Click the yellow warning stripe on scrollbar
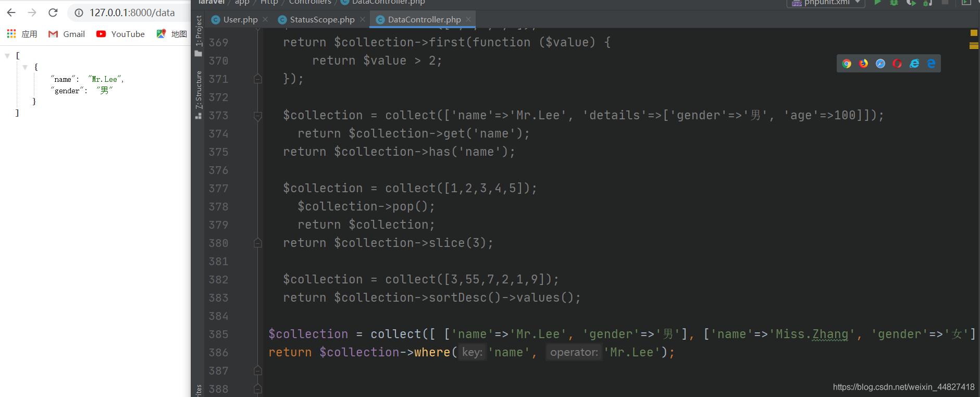The image size is (980, 397). click(x=974, y=46)
